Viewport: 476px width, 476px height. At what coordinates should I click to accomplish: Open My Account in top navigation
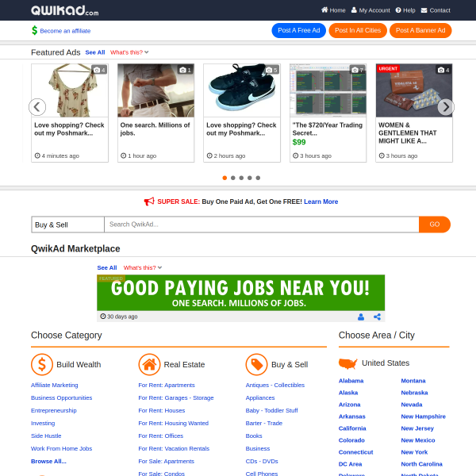pyautogui.click(x=370, y=10)
